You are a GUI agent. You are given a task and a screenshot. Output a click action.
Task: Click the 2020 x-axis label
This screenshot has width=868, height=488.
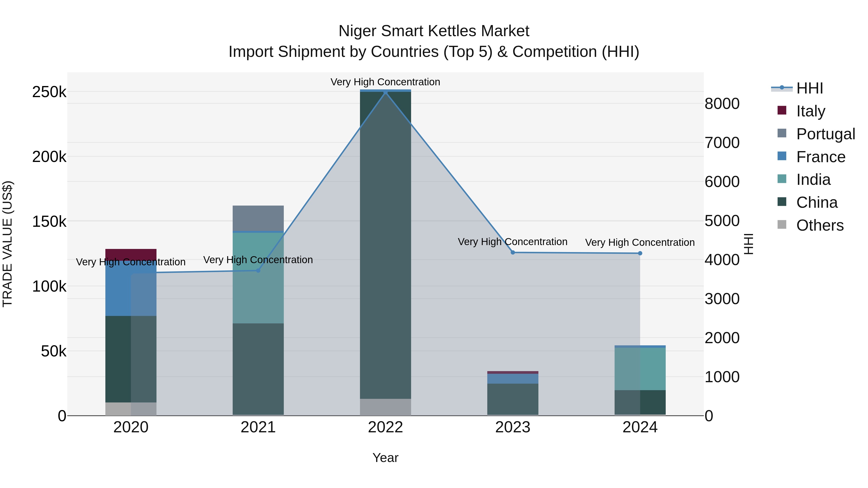pos(131,427)
